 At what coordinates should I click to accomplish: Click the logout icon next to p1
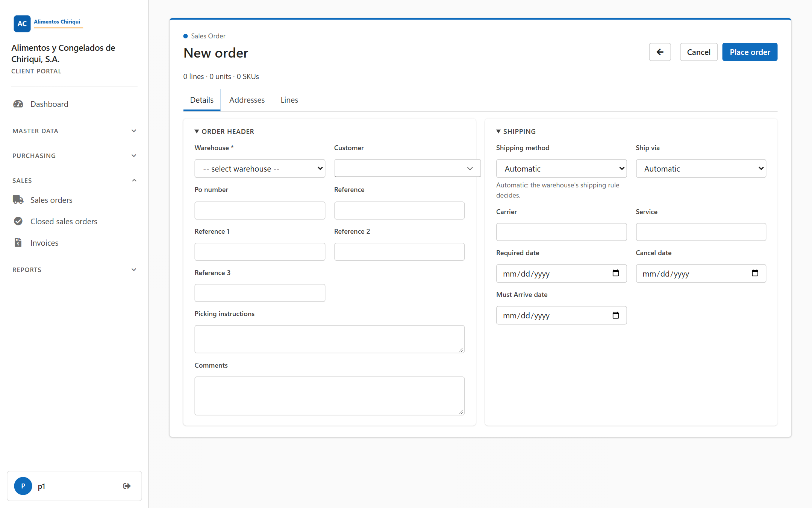coord(127,486)
